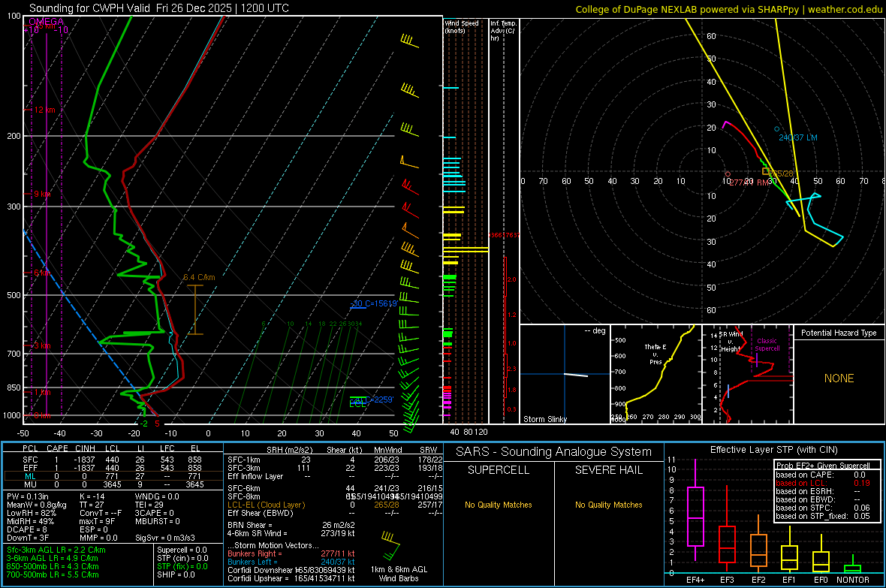Click the DCAPE = 8 value
This screenshot has height=588, width=886.
[x=26, y=529]
